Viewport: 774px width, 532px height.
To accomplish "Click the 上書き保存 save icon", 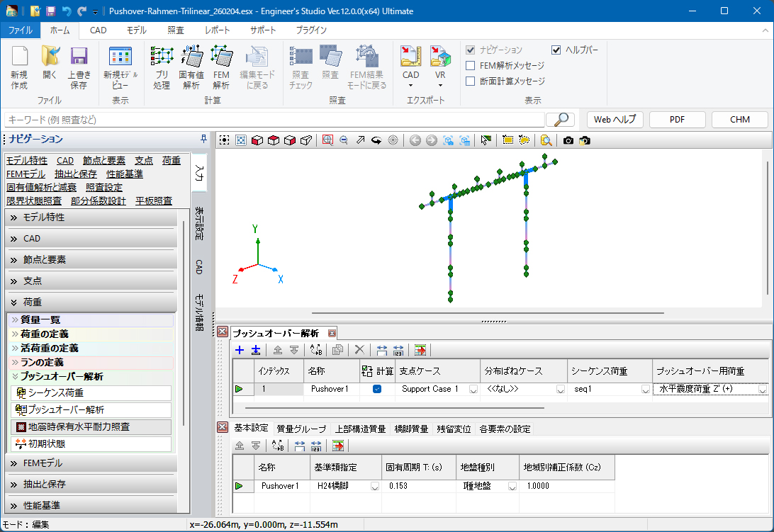I will click(x=79, y=57).
